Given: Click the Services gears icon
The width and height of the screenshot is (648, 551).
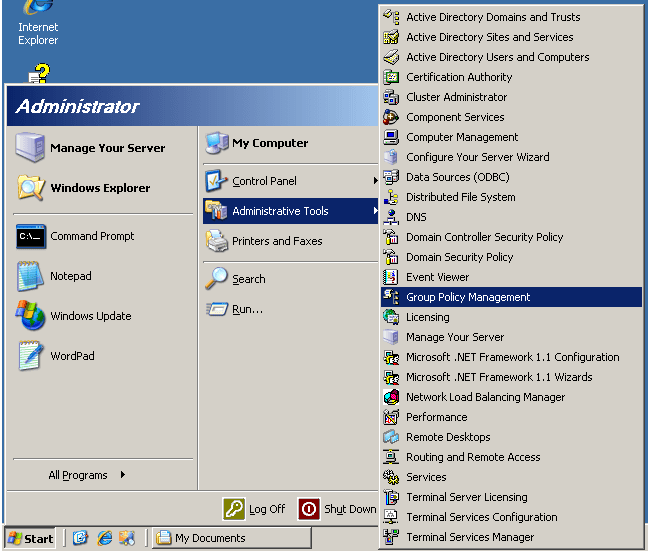Looking at the screenshot, I should 391,477.
